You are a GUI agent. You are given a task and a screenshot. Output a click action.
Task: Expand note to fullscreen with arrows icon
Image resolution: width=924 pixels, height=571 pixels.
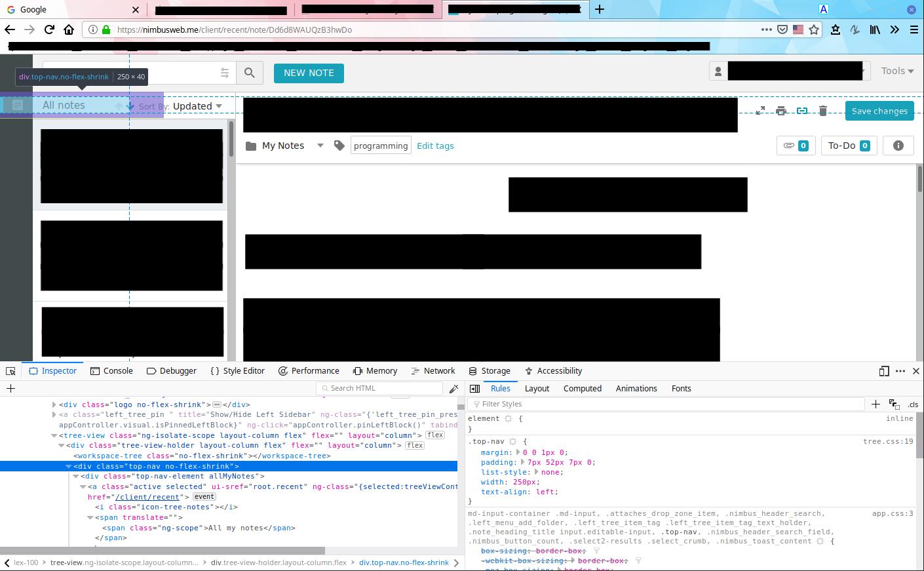[x=760, y=111]
